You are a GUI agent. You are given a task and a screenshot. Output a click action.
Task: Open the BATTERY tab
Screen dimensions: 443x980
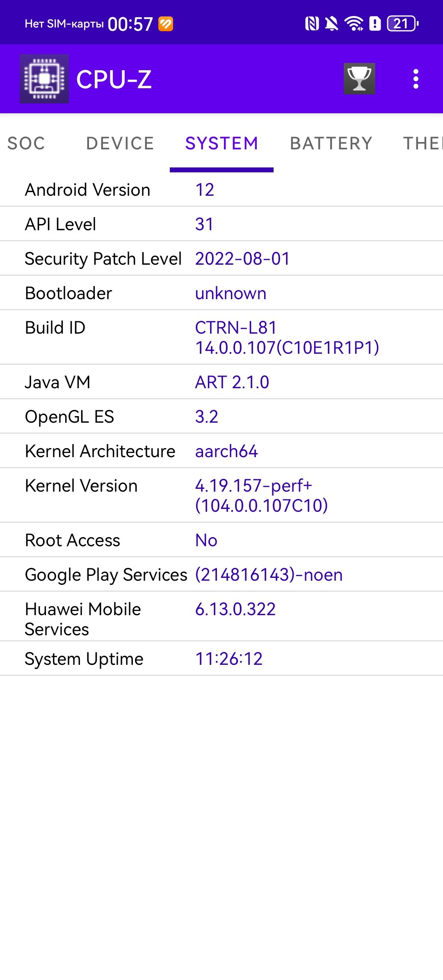pyautogui.click(x=331, y=143)
